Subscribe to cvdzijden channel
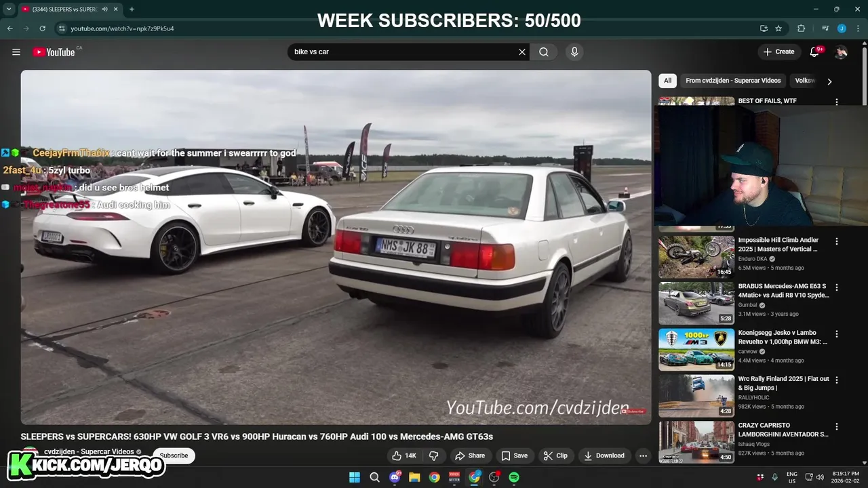 174,455
